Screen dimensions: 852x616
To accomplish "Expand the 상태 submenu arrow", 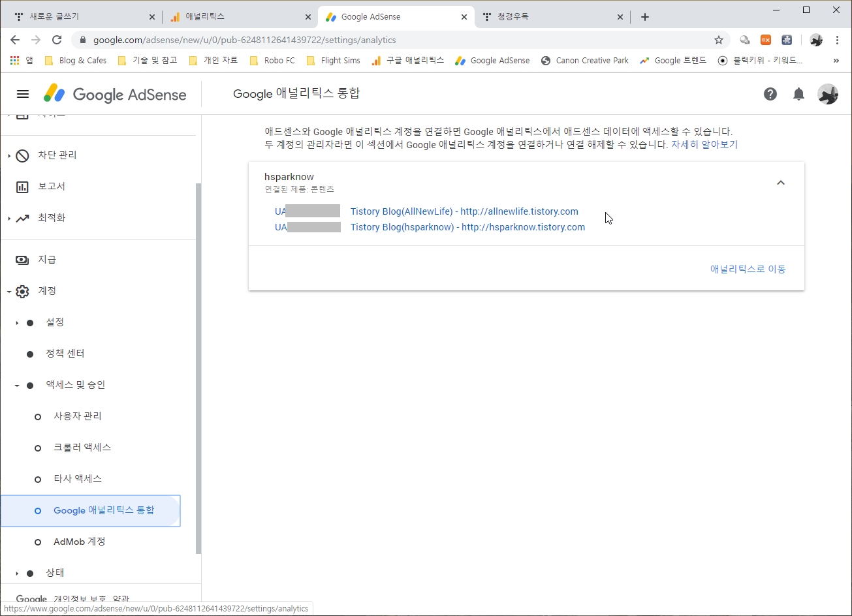I will 17,573.
